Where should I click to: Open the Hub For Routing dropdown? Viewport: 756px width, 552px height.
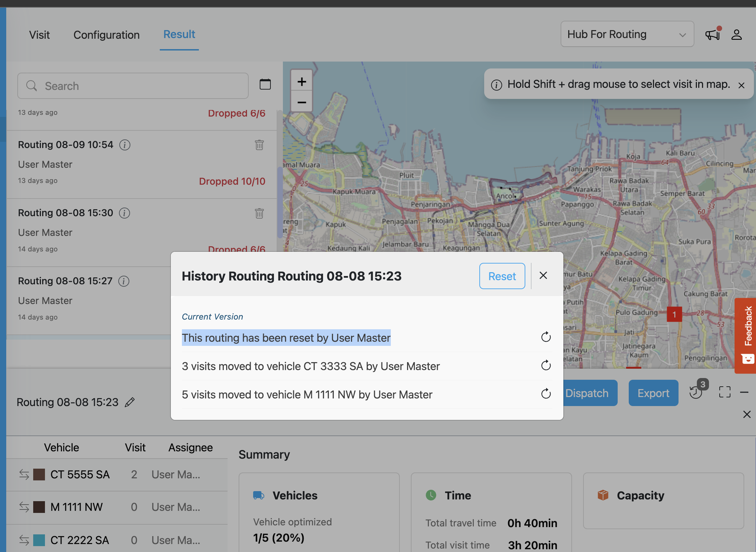(627, 34)
